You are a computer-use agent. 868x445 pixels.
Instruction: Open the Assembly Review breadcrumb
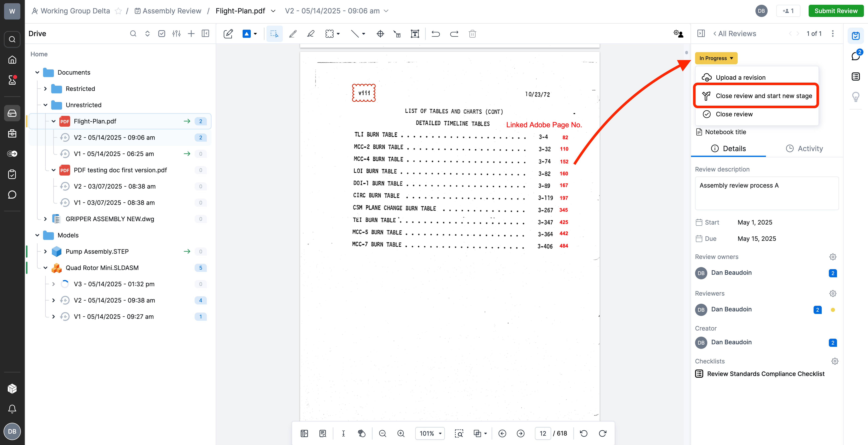point(168,11)
